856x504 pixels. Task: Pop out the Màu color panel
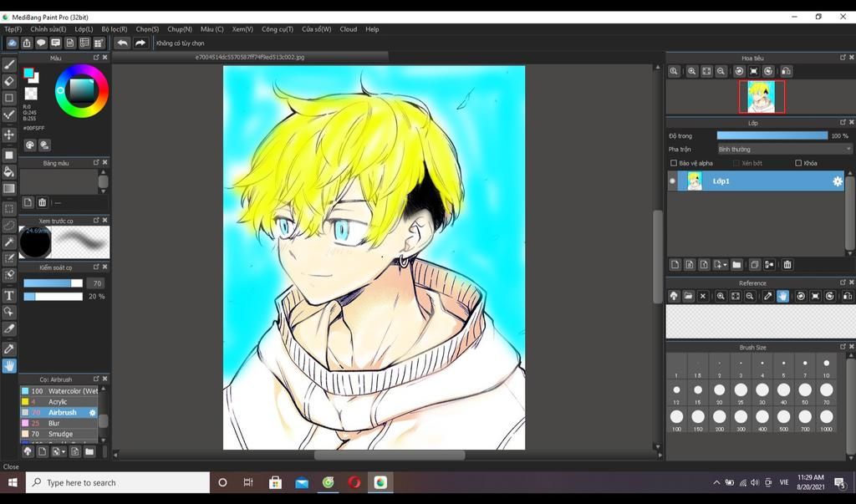pyautogui.click(x=96, y=58)
